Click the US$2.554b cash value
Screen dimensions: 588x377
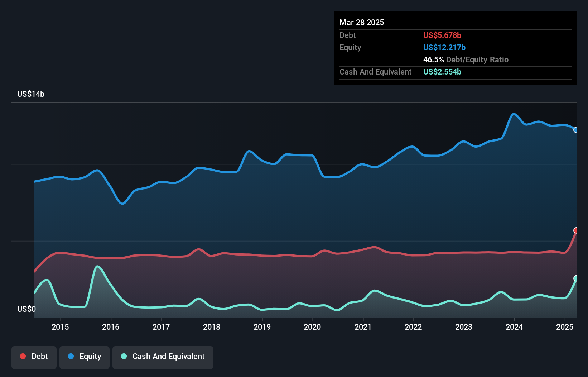tap(442, 72)
